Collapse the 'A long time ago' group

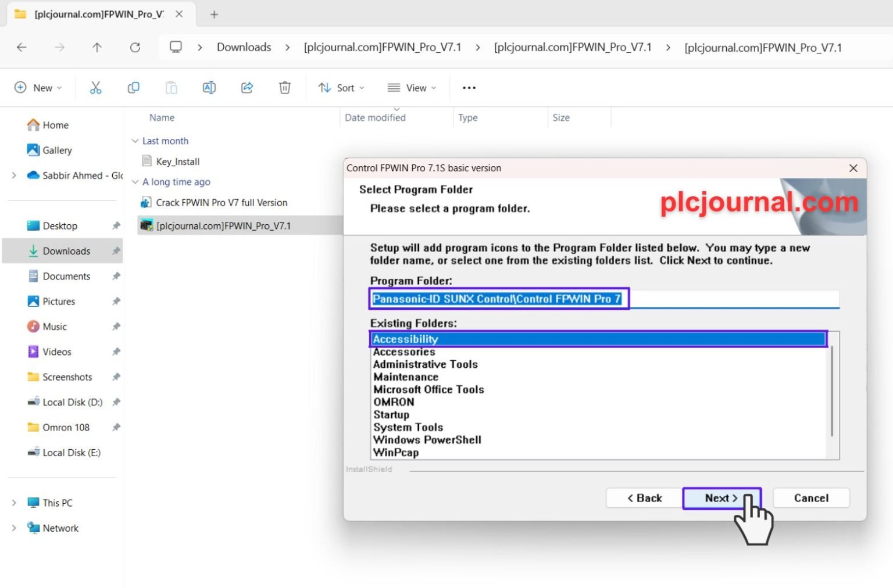coord(135,182)
